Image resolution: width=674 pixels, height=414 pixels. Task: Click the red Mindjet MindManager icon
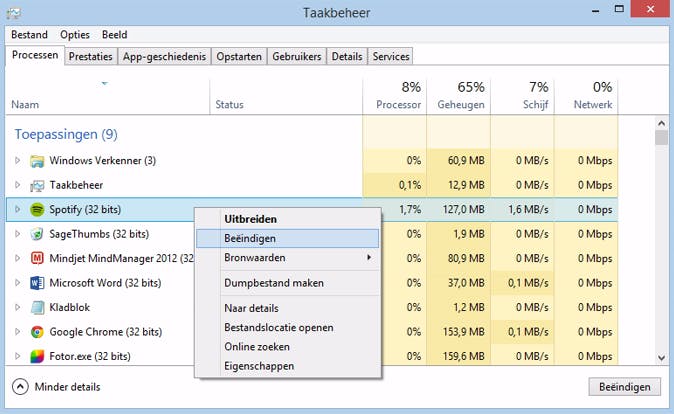pyautogui.click(x=37, y=258)
